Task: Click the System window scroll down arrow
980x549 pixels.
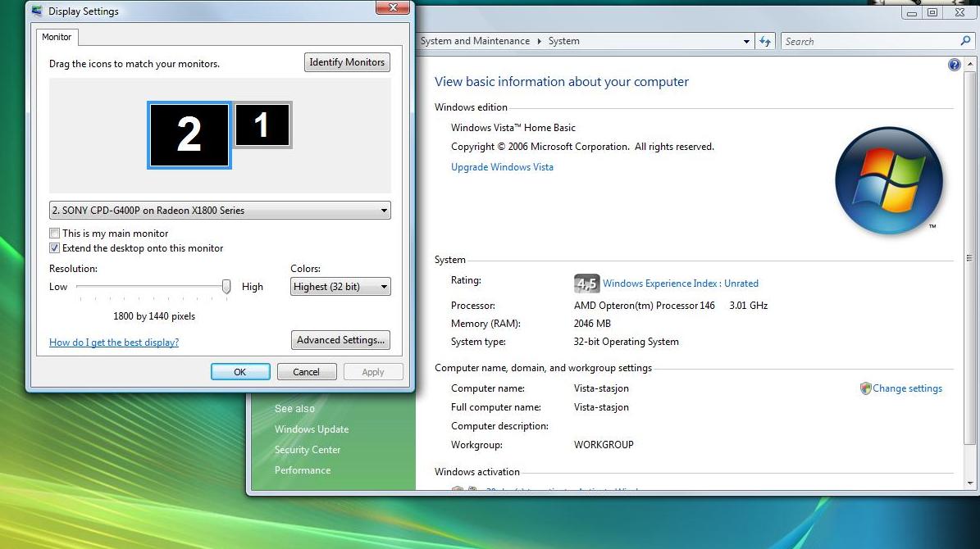Action: click(969, 483)
